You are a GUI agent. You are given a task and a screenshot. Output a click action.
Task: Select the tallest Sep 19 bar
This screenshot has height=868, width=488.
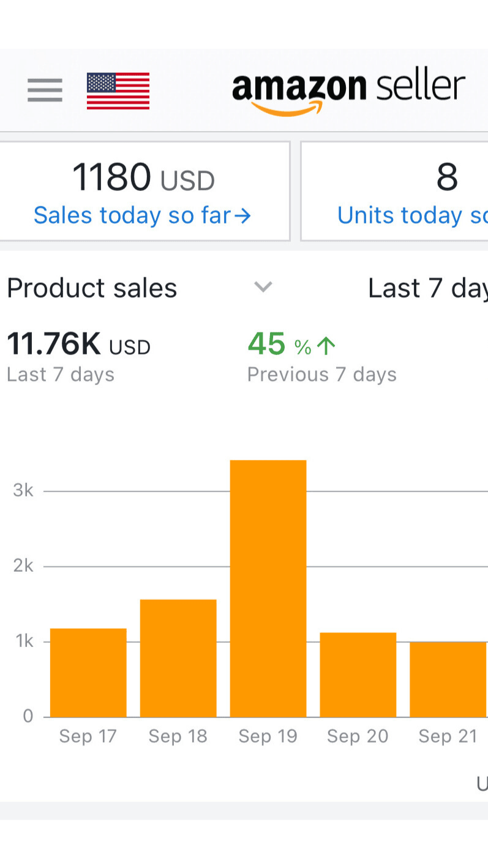click(268, 588)
